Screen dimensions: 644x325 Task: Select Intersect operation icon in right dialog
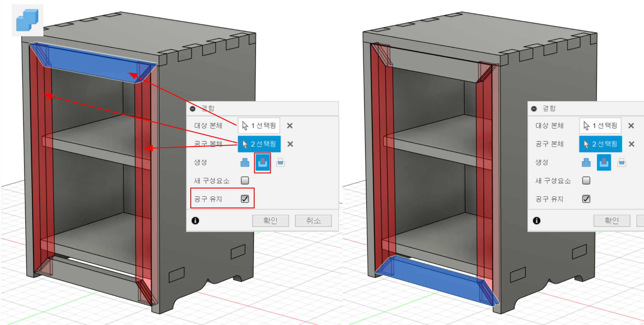coord(622,163)
